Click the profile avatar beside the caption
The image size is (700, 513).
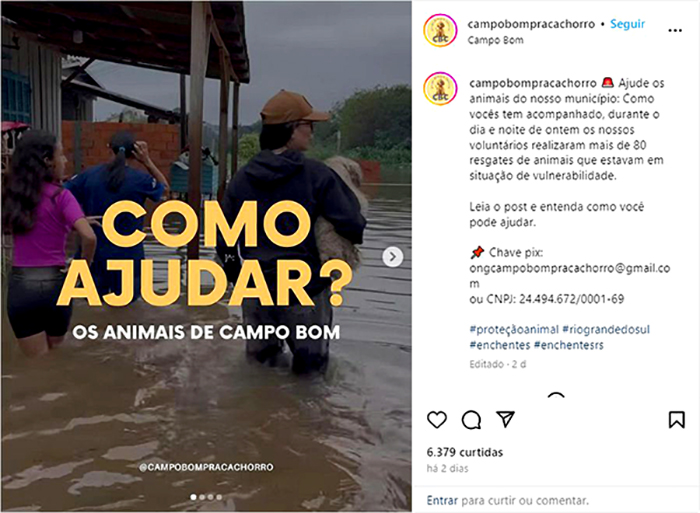tap(440, 88)
